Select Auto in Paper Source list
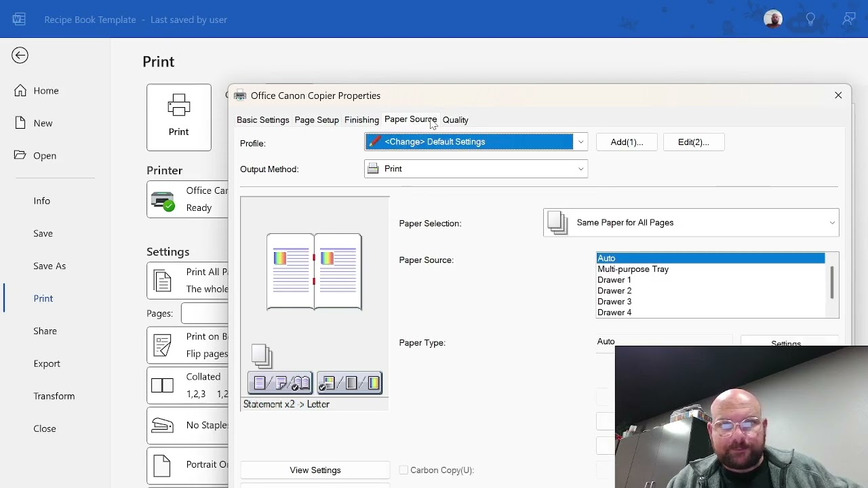Screen dimensions: 868x488 (x=710, y=258)
